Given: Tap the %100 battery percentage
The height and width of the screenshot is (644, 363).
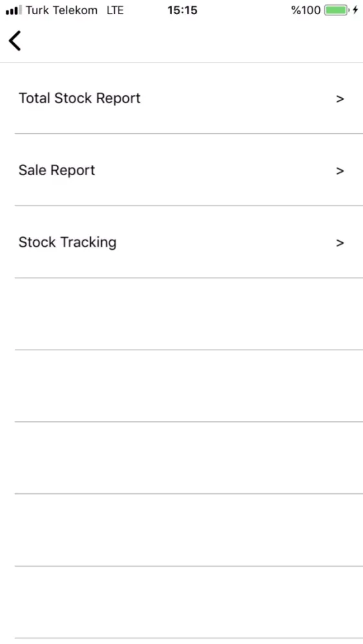Looking at the screenshot, I should pyautogui.click(x=306, y=10).
